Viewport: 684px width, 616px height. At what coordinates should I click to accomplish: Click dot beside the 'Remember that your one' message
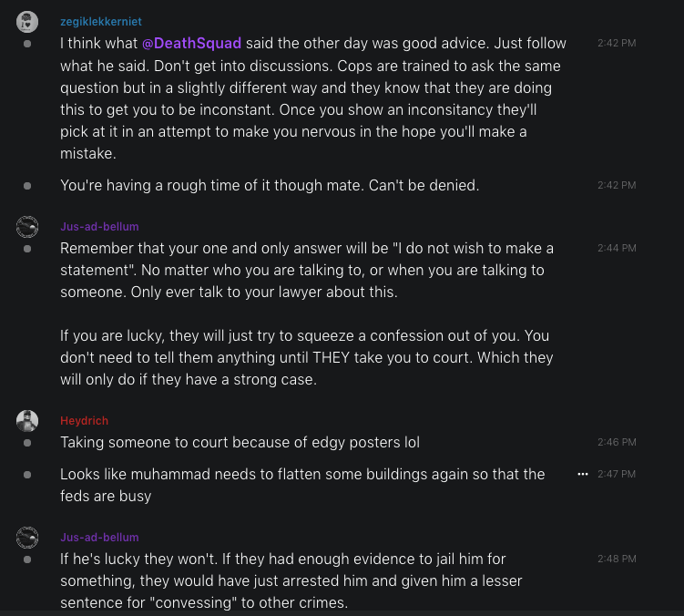click(x=27, y=249)
